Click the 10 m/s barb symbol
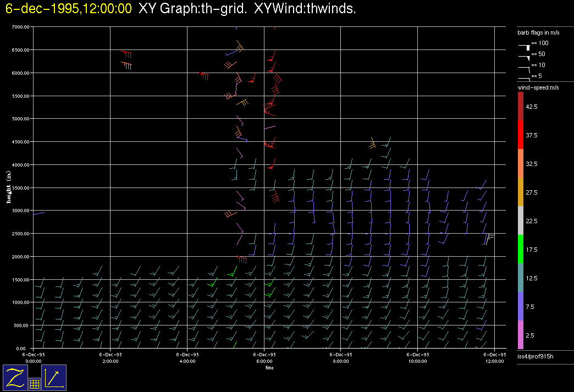 (x=525, y=67)
